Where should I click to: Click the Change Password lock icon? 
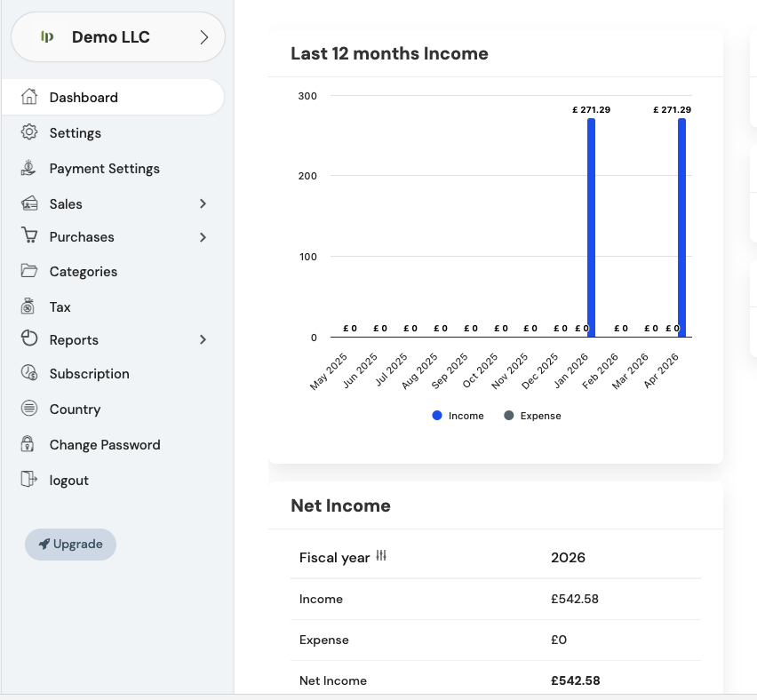pos(29,444)
